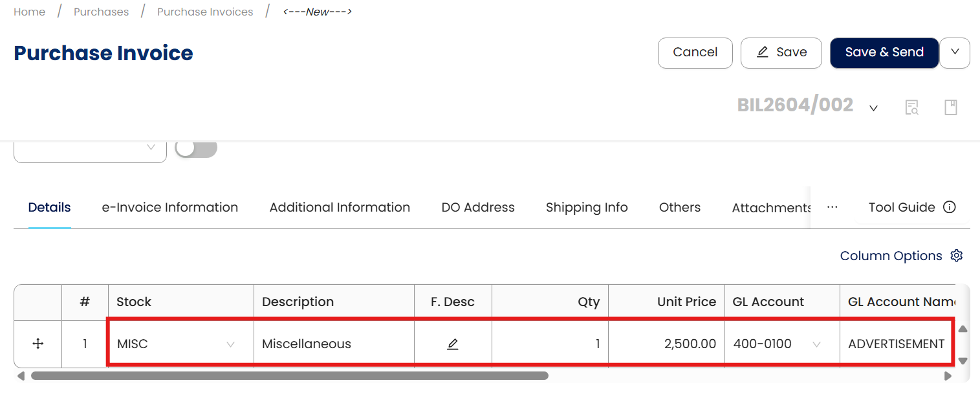980x398 pixels.
Task: Click the Tool Guide info icon
Action: pyautogui.click(x=950, y=207)
